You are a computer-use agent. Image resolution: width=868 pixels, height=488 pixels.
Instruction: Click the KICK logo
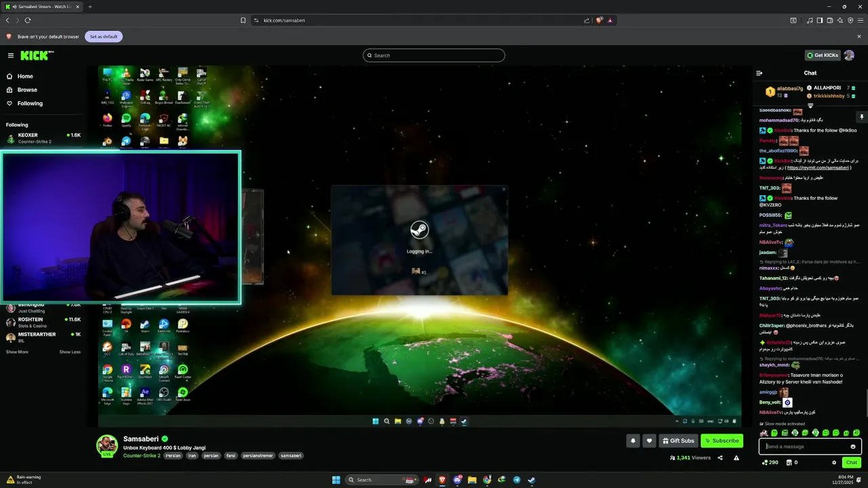(x=37, y=56)
